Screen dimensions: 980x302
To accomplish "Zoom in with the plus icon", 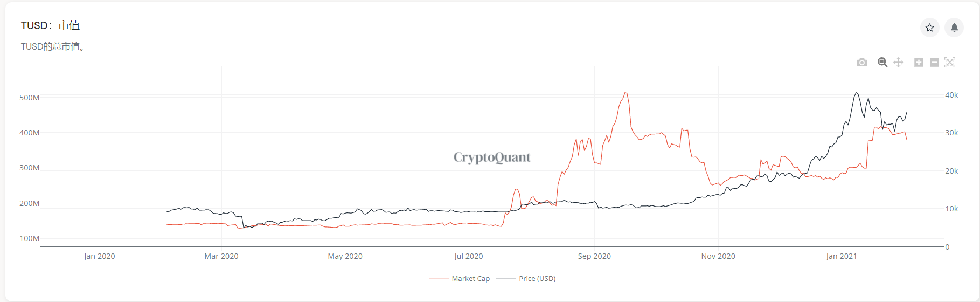I will click(919, 63).
